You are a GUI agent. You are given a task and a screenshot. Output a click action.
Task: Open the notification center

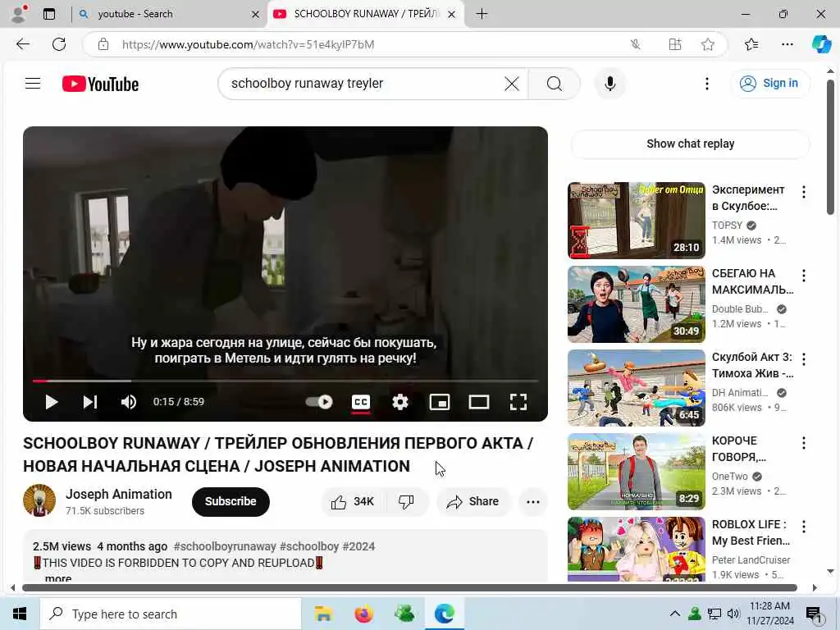pos(813,614)
